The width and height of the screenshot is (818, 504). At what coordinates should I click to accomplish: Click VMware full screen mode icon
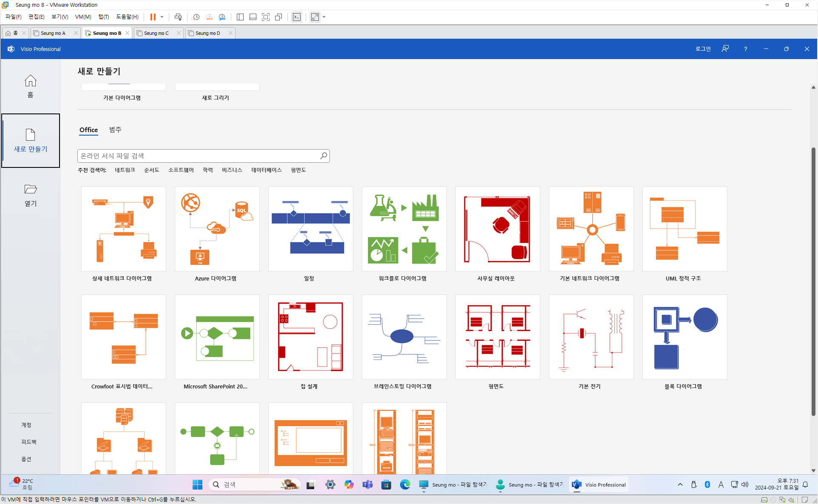click(x=266, y=17)
